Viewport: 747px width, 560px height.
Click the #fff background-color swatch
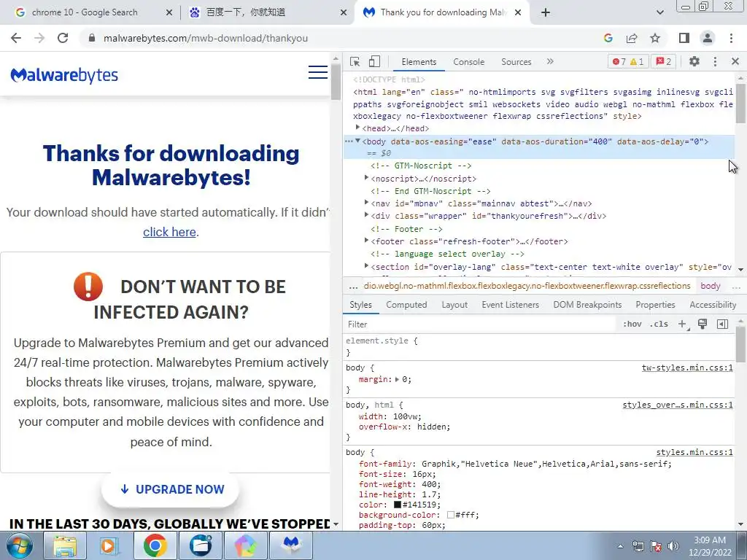click(451, 516)
